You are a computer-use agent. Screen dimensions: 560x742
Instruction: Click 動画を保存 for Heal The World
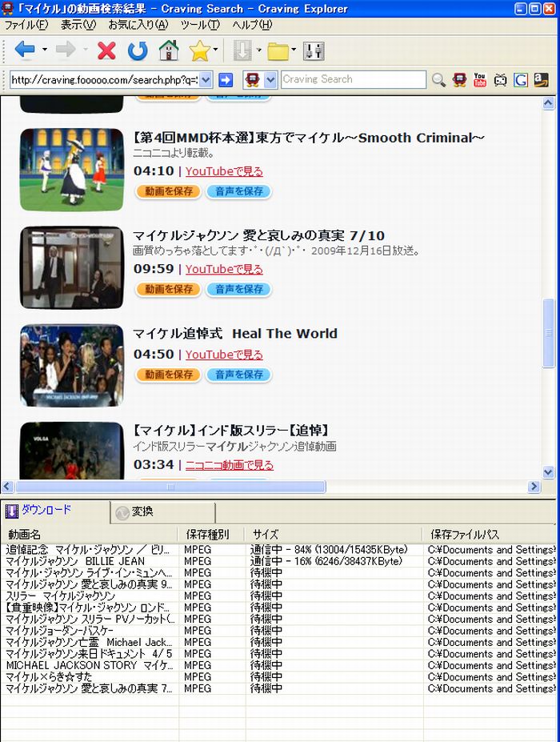168,375
